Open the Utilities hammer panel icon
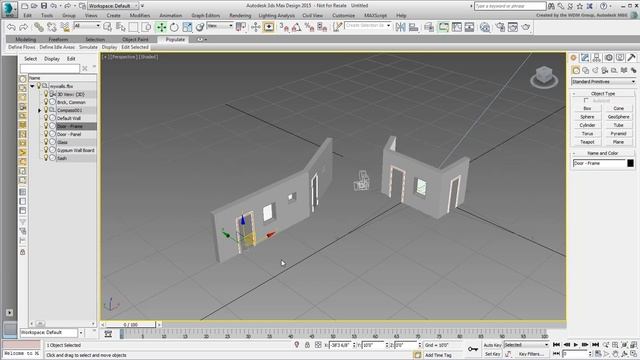 pos(631,58)
